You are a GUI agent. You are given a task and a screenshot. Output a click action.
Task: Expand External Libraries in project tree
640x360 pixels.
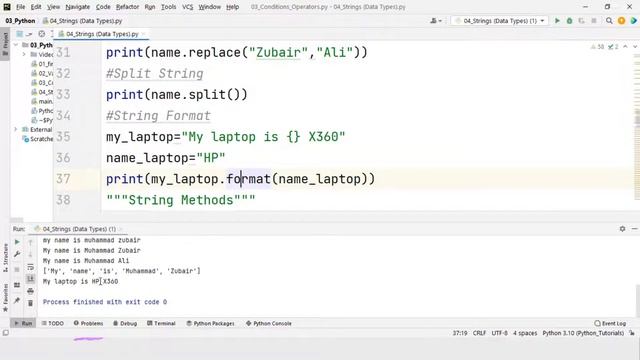coord(16,129)
